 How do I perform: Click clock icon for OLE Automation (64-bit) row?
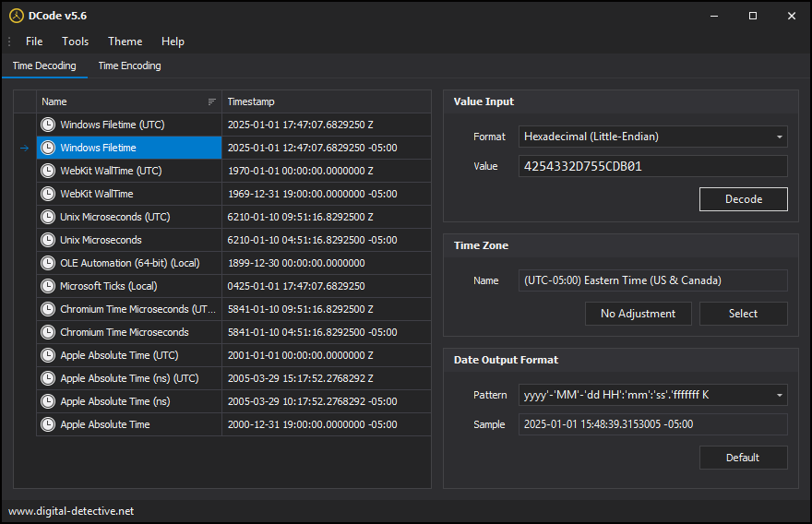tap(48, 263)
